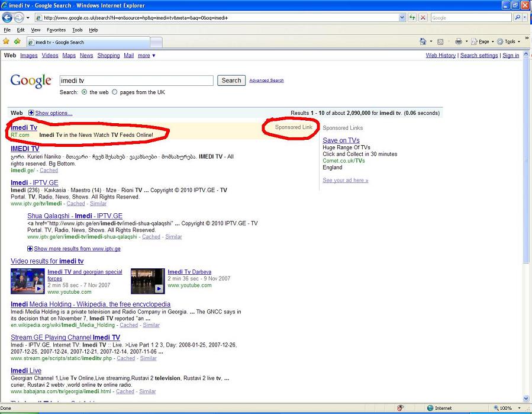Open the Imedi Tv Darbeva video thumbnail

point(147,281)
